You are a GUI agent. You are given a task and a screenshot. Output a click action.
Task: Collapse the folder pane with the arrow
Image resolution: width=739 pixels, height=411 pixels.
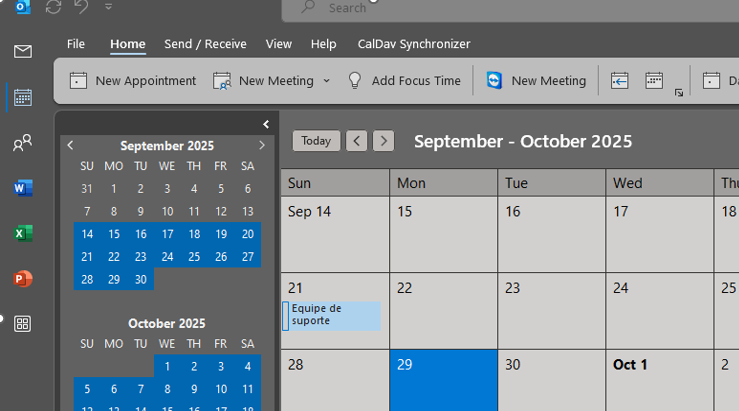click(266, 124)
